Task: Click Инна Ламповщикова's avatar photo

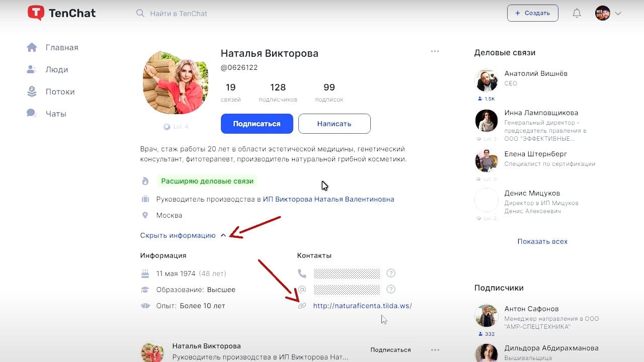Action: pyautogui.click(x=486, y=120)
